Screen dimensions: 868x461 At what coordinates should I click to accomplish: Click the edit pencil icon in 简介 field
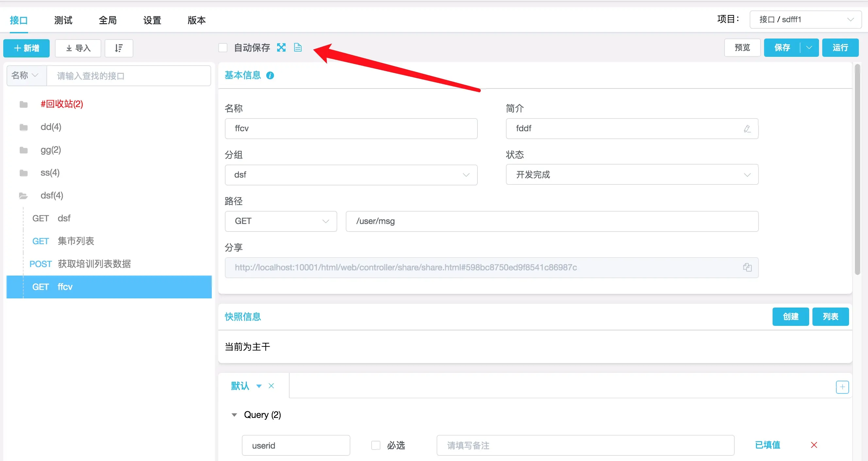tap(747, 129)
